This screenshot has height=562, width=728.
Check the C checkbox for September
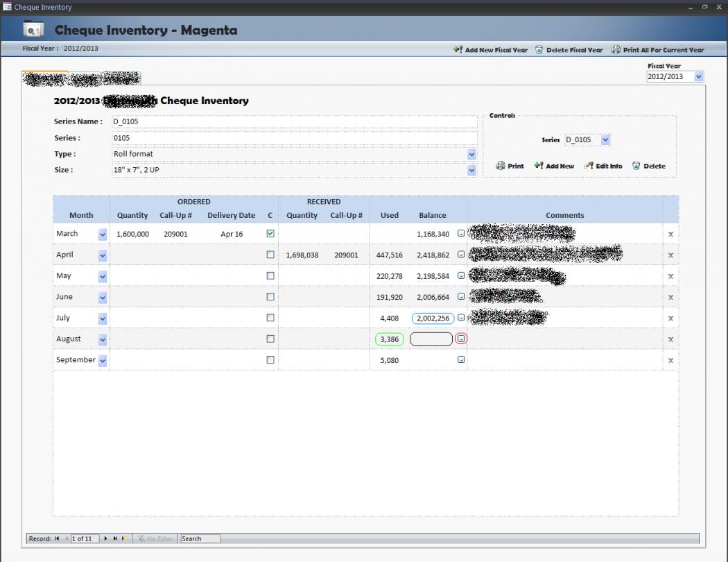coord(270,359)
